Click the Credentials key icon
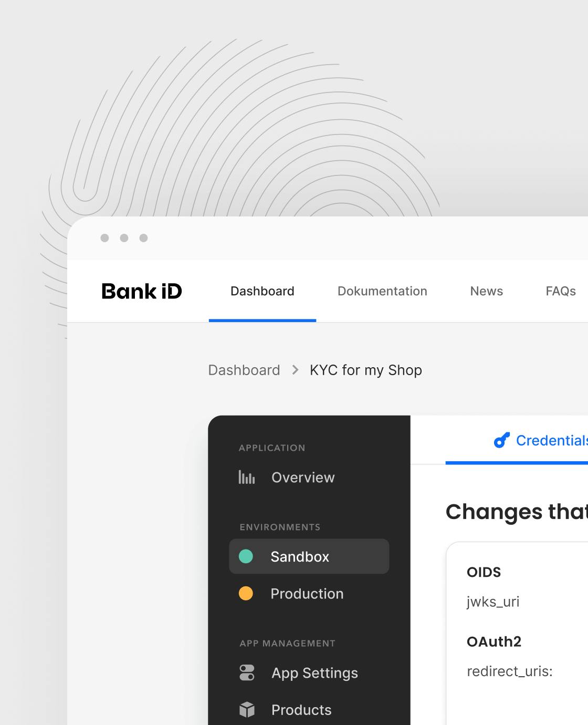Image resolution: width=588 pixels, height=725 pixels. coord(502,440)
